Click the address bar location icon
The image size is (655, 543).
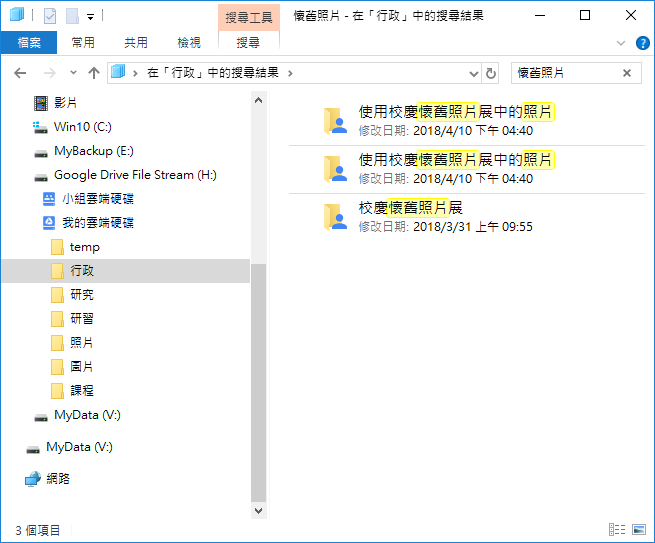tap(118, 72)
